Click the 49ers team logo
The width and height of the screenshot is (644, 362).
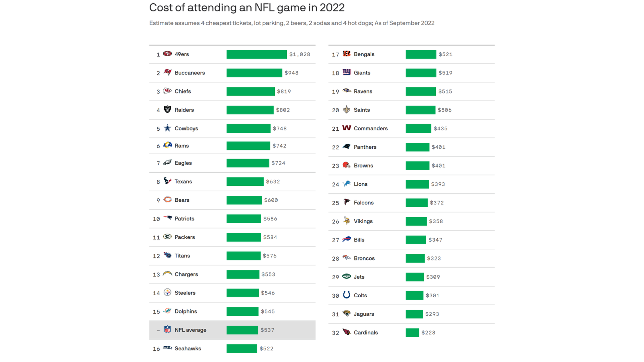167,54
